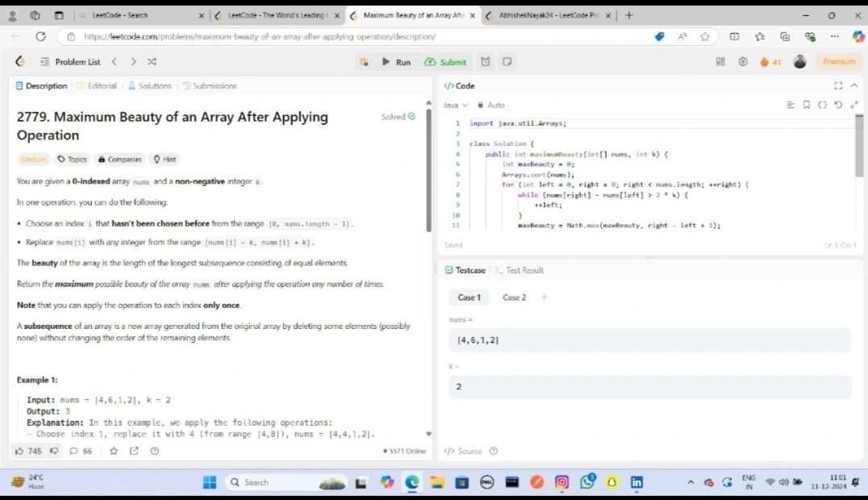Image resolution: width=868 pixels, height=500 pixels.
Task: Expand the Companies tag
Action: pos(119,159)
